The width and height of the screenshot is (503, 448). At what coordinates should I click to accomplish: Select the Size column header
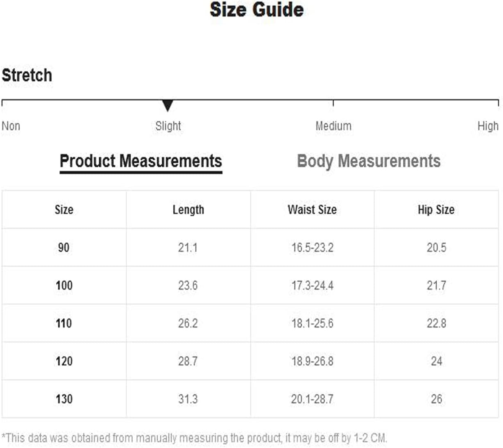(64, 210)
